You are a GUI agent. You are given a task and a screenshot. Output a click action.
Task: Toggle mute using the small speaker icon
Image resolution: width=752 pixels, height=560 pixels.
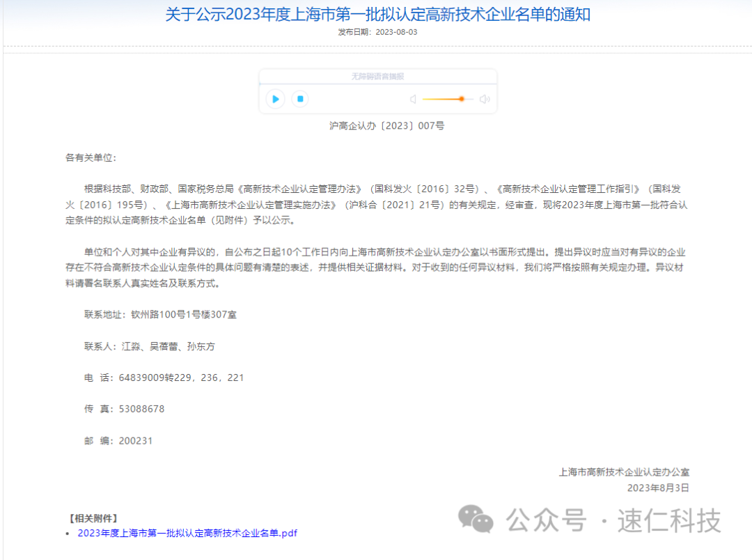click(413, 99)
